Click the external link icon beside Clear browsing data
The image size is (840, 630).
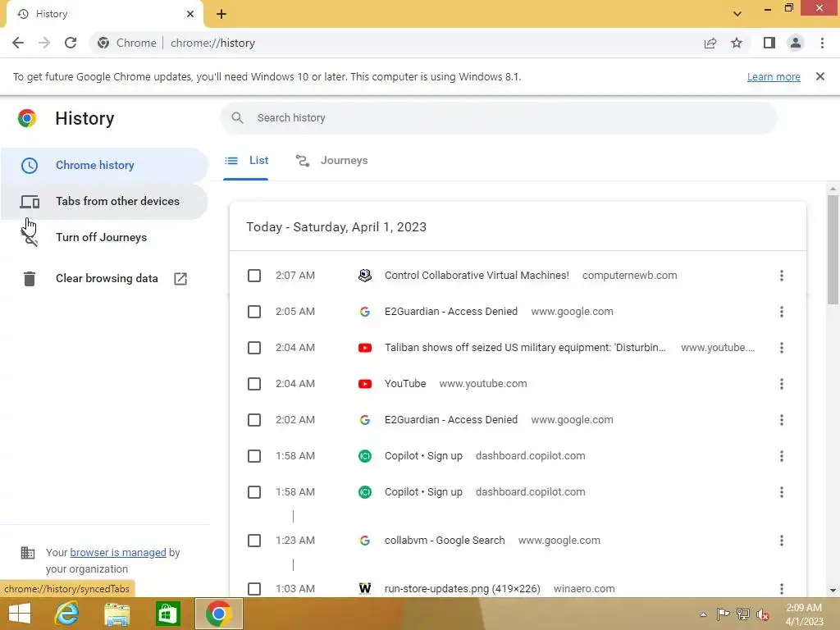click(x=180, y=279)
